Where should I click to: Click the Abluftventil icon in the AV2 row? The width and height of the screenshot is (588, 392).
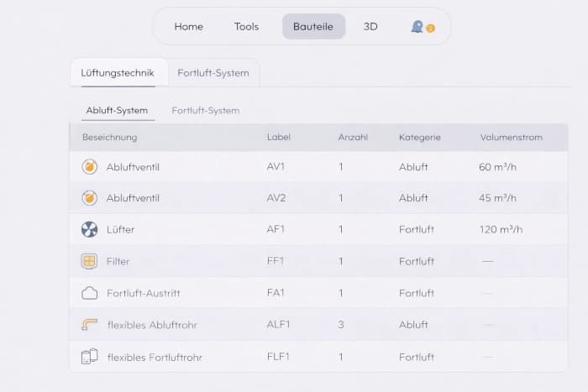click(89, 198)
